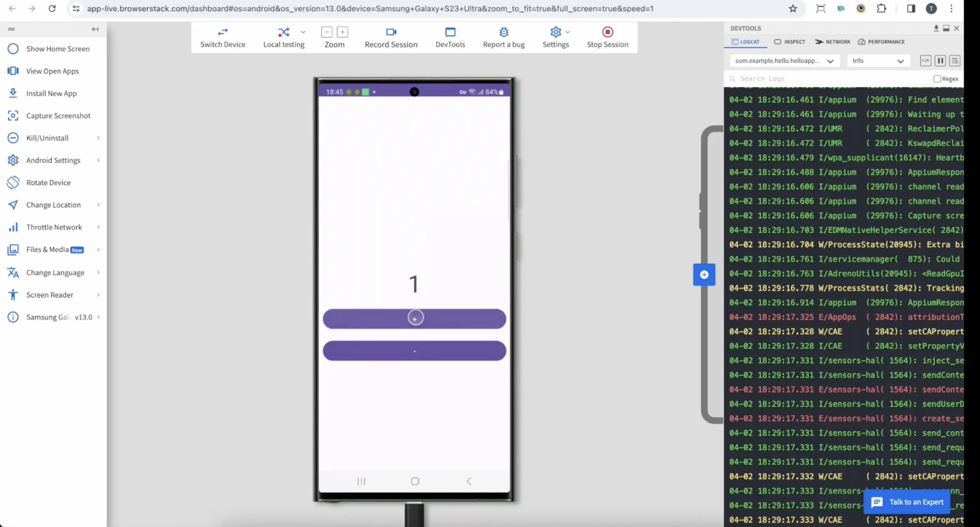Expand the Throttle Network submenu

pyautogui.click(x=54, y=227)
